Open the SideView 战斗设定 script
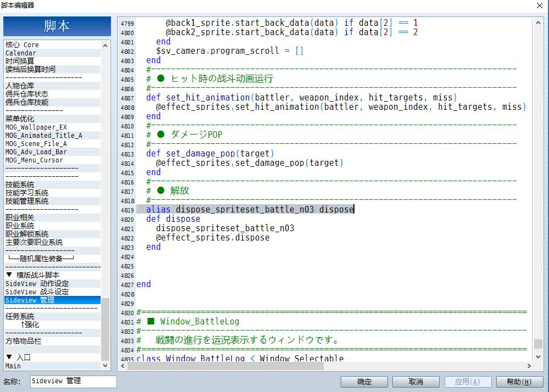 coord(53,292)
